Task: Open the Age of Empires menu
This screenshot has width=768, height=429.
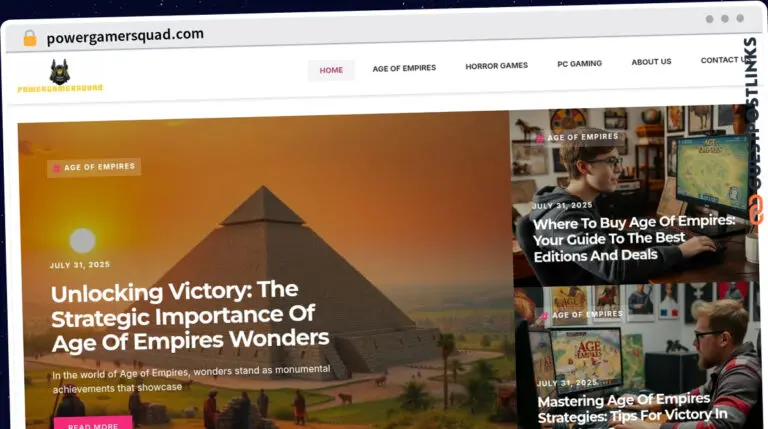Action: pyautogui.click(x=404, y=68)
